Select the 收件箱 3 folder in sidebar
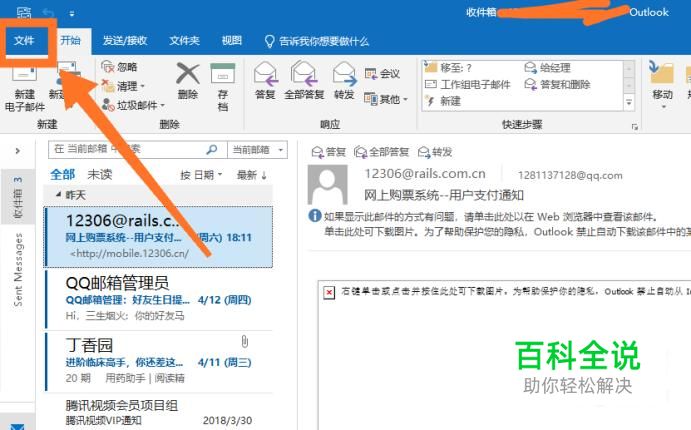The height and width of the screenshot is (430, 691). (x=18, y=197)
